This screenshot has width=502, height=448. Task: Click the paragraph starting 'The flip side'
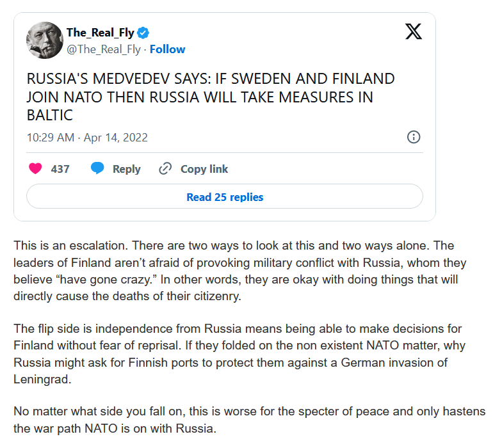coord(239,354)
